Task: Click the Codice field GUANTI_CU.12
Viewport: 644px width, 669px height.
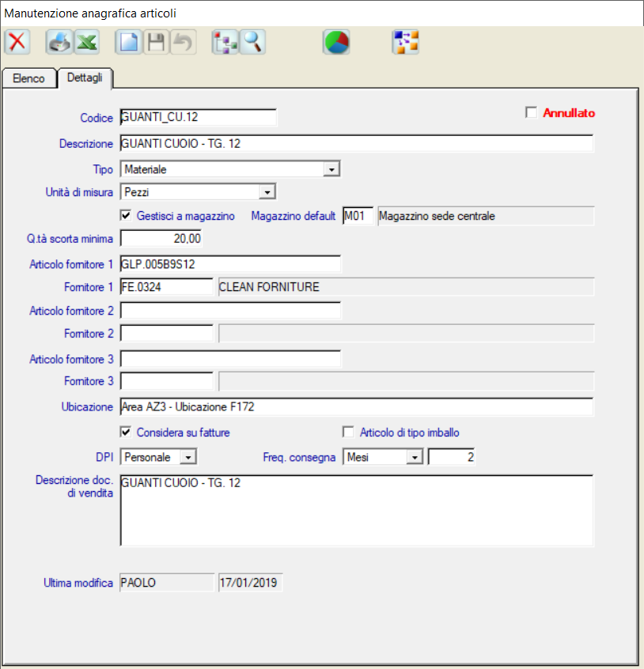Action: [x=199, y=117]
